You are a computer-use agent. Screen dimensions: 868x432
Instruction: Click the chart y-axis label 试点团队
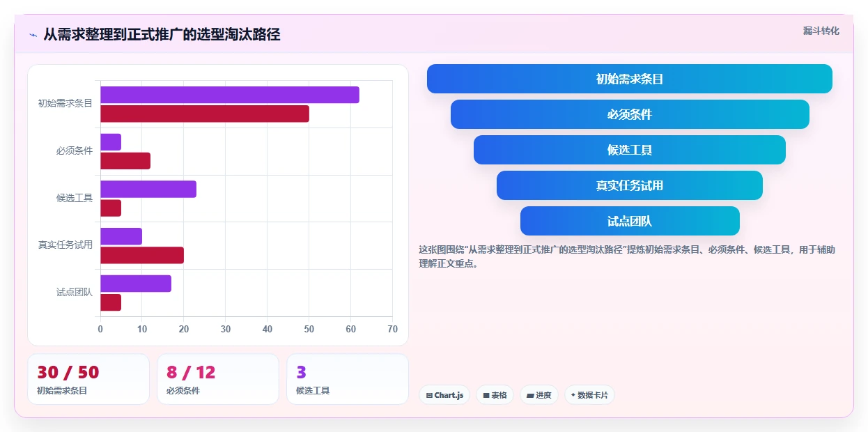75,293
